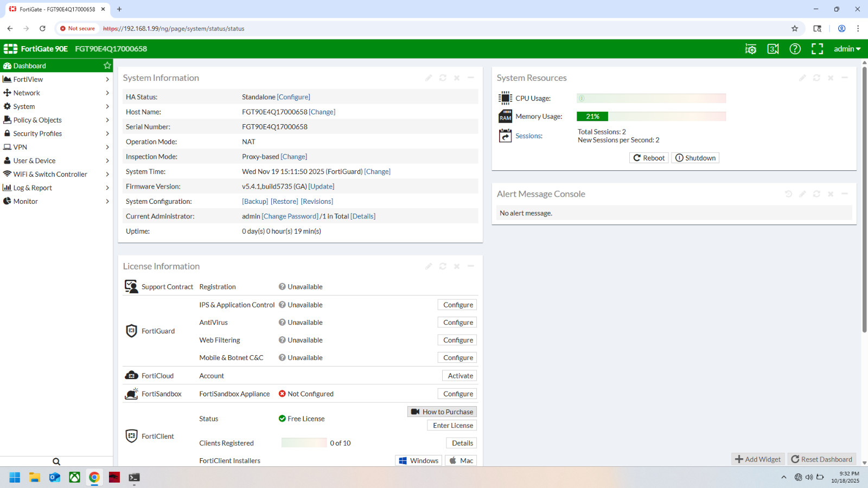Screen dimensions: 868x488
Task: Click the Firmware Version Update link
Action: point(321,187)
